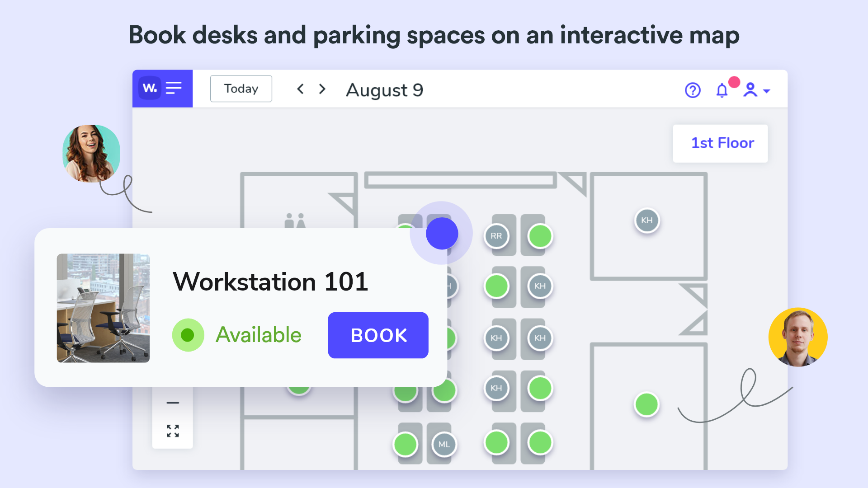This screenshot has height=488, width=868.
Task: Click the Workstation 101 photo thumbnail
Action: [103, 308]
